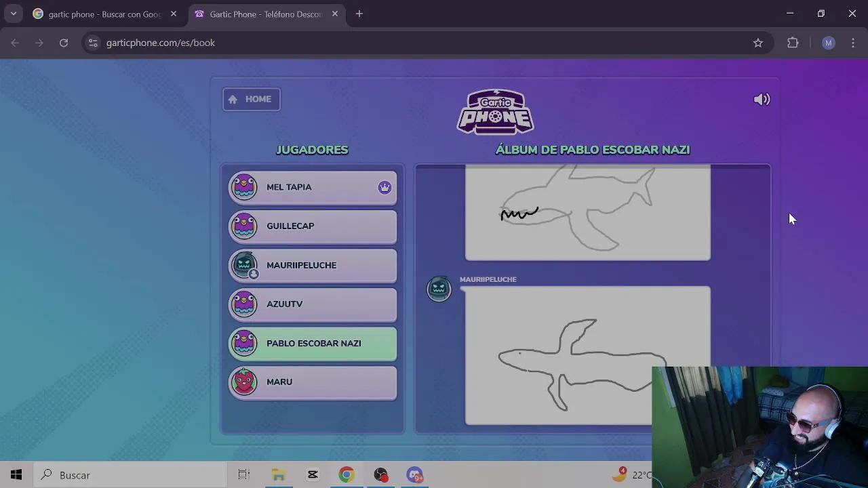
Task: Select player AZUUTV
Action: point(313,304)
